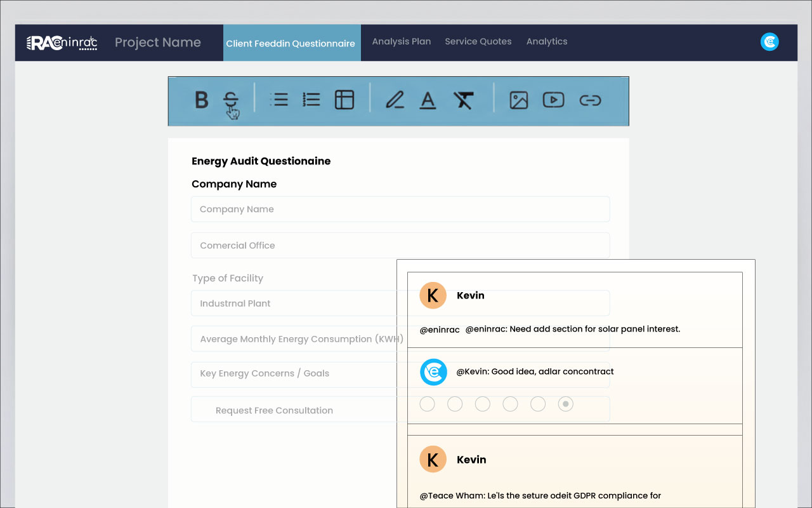The image size is (812, 508).
Task: Click the Company Name input field
Action: [x=400, y=209]
